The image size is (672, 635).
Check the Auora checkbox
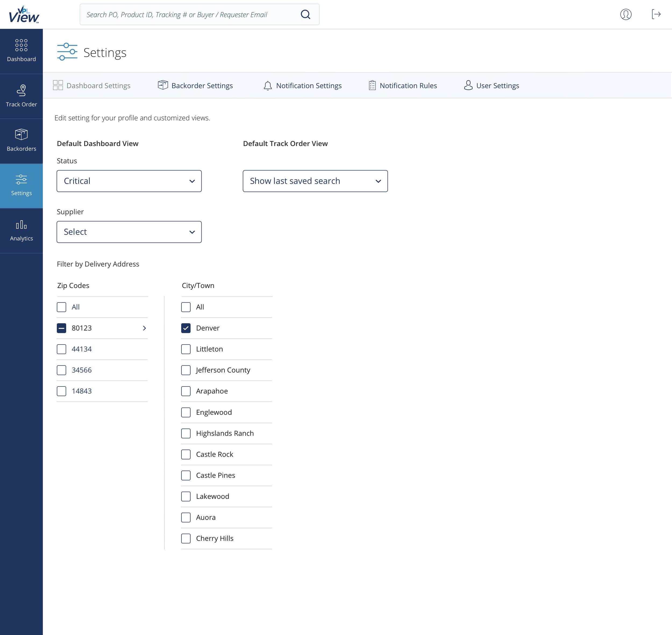(x=186, y=517)
